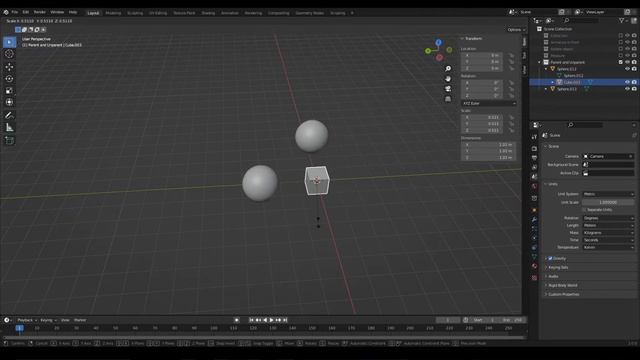Hide the Parent and Unparent collection
This screenshot has height=360, width=640.
coord(627,62)
